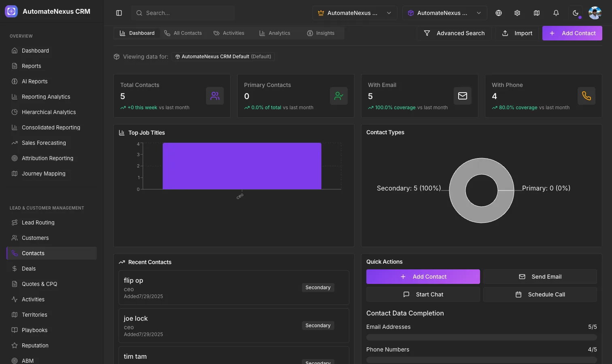The image size is (612, 364).
Task: Click Add Contact in Quick Actions
Action: click(423, 277)
